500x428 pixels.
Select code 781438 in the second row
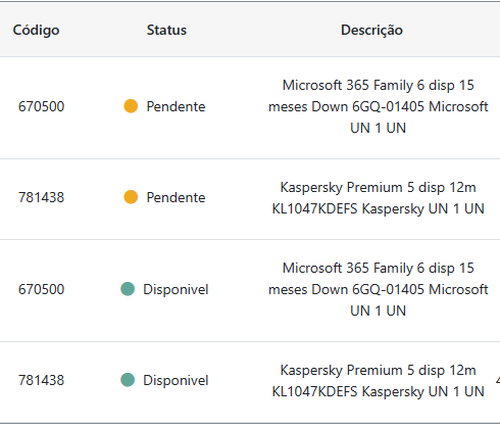click(41, 197)
